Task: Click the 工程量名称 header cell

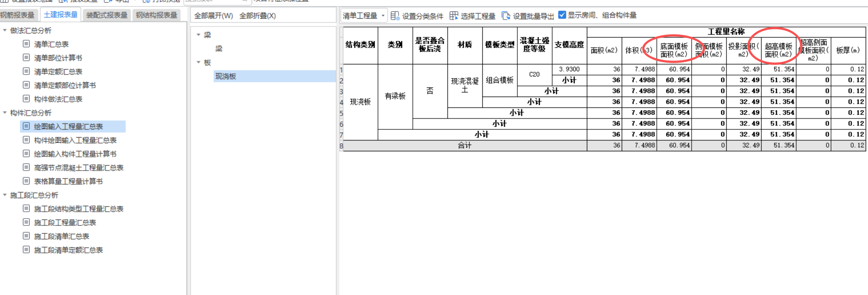Action: [726, 32]
